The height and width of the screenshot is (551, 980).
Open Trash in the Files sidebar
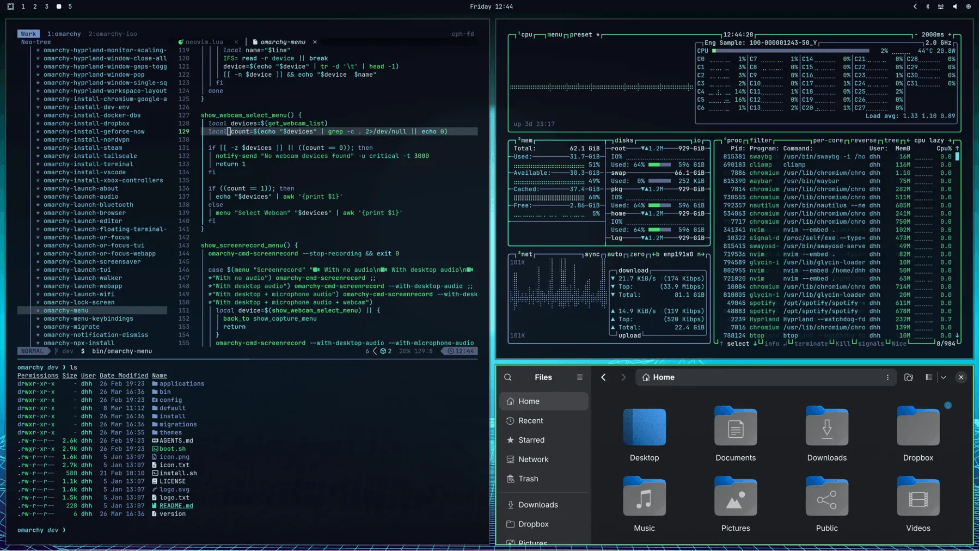pyautogui.click(x=543, y=479)
